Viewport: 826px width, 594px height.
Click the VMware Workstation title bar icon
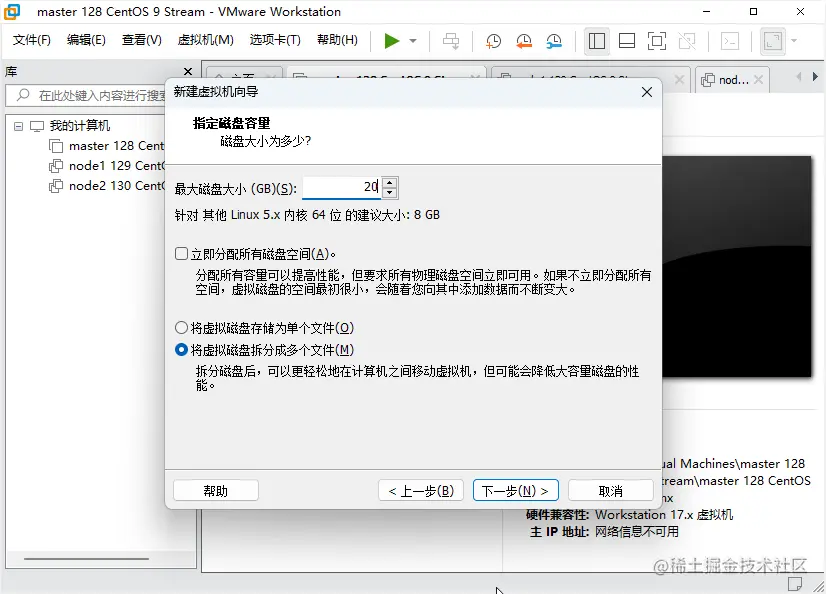[13, 12]
